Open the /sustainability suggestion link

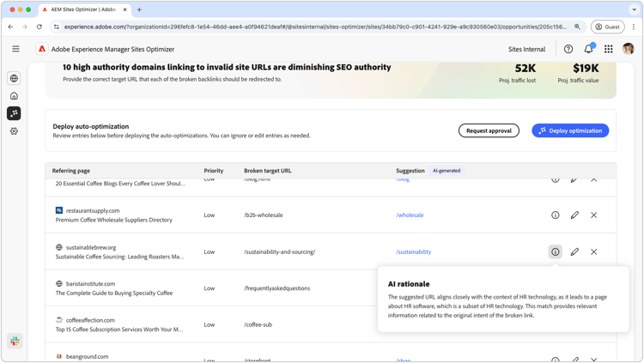(x=413, y=252)
